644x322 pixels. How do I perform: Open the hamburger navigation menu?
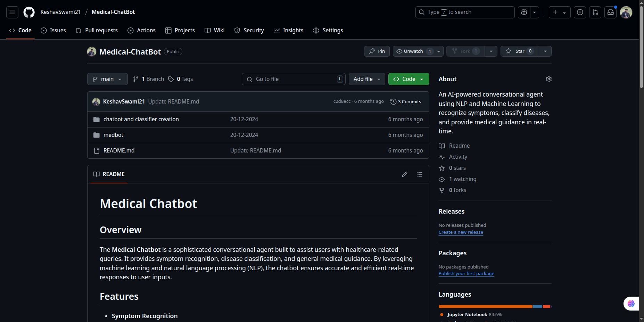click(12, 12)
